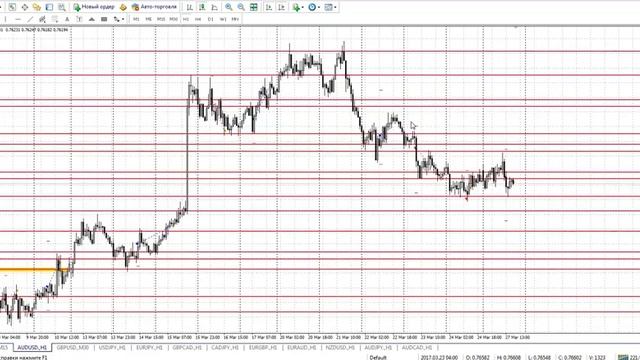Set timeframe to H1

pos(186,19)
